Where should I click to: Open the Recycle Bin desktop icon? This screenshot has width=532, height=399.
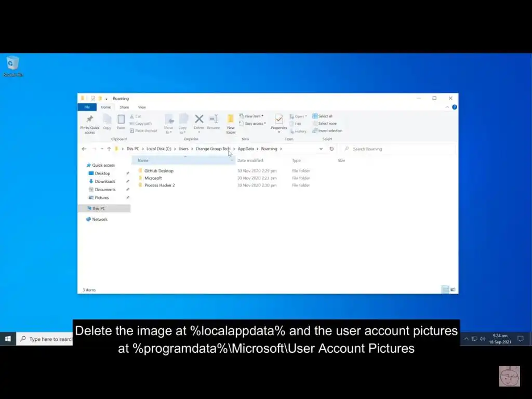coord(13,66)
